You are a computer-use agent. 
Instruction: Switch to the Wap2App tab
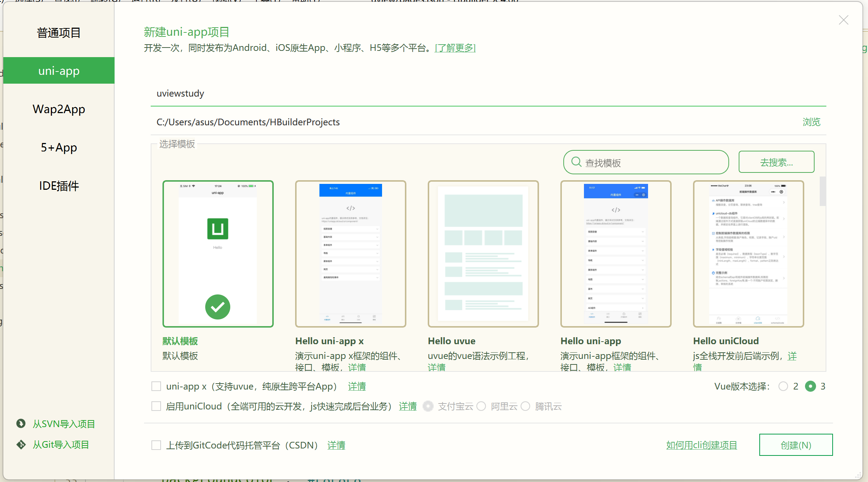pyautogui.click(x=59, y=109)
